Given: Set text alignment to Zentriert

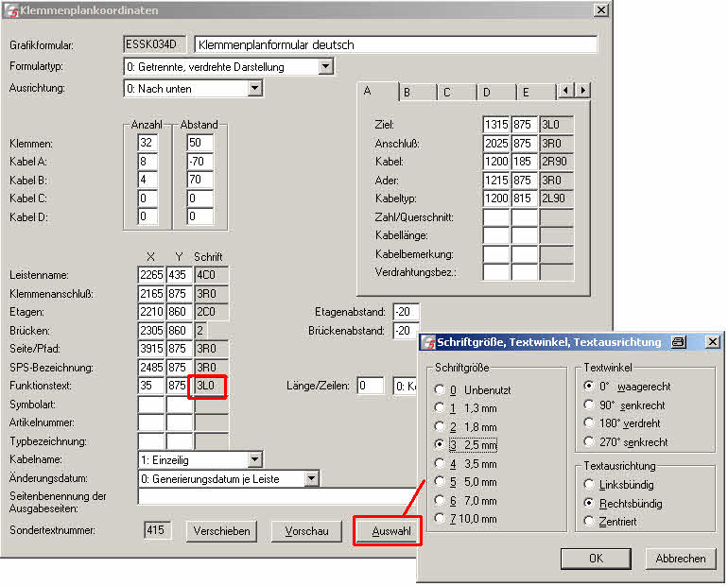Looking at the screenshot, I should [x=611, y=522].
